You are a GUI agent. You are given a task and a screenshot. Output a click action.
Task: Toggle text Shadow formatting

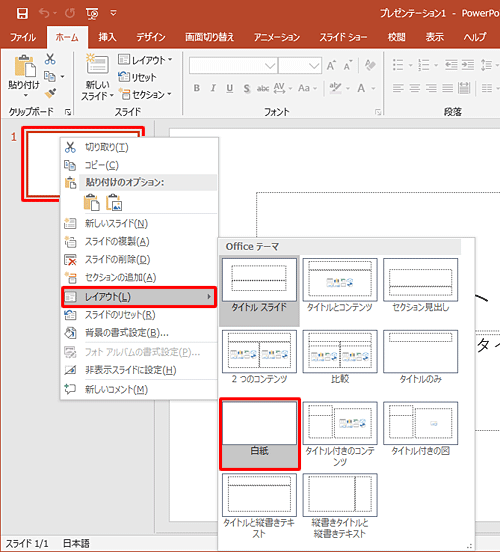point(247,88)
